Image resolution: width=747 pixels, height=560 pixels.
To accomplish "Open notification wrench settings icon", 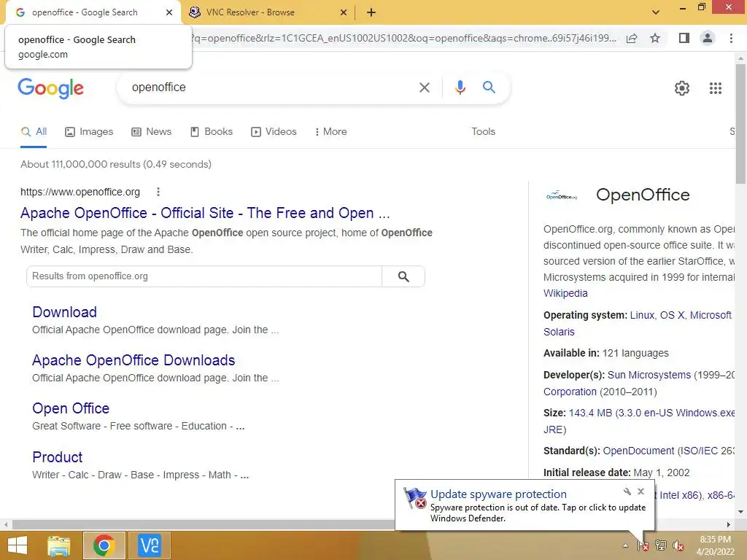I will [627, 491].
